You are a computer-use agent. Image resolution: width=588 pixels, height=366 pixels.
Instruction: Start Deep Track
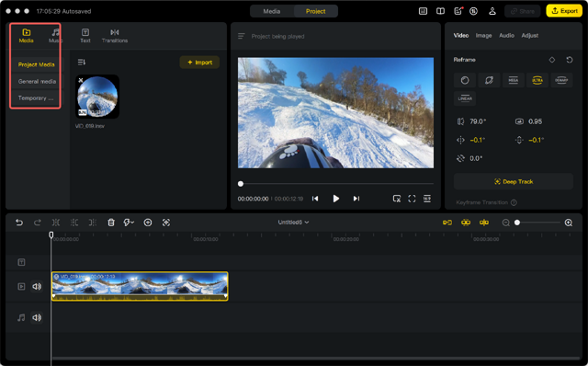pyautogui.click(x=514, y=182)
